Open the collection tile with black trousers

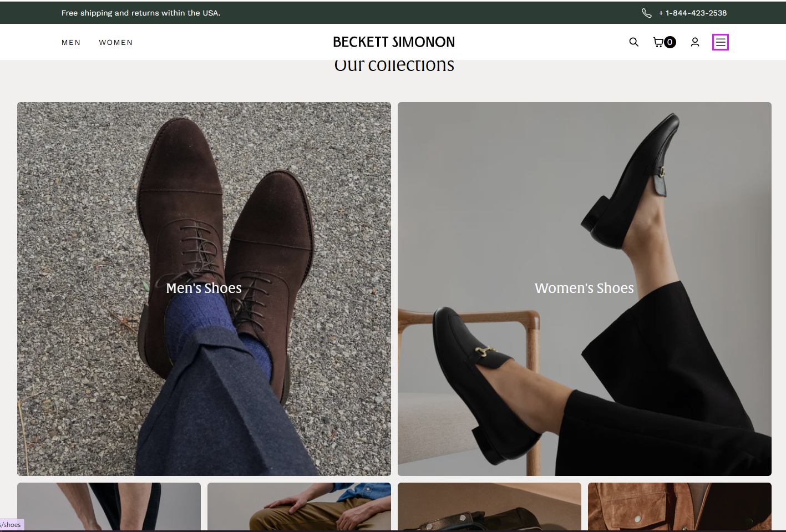pyautogui.click(x=109, y=506)
